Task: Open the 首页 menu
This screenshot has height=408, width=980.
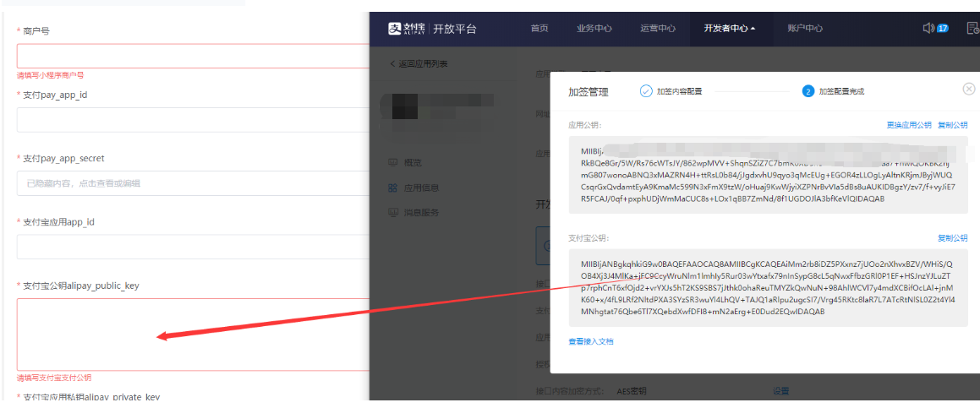Action: (x=539, y=28)
